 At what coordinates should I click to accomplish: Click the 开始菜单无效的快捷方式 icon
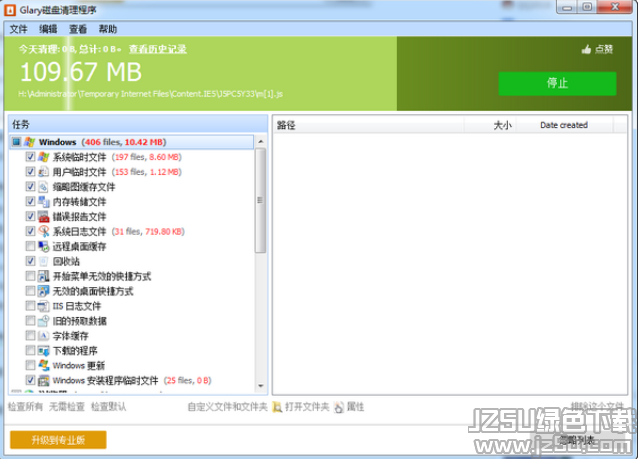tap(44, 276)
